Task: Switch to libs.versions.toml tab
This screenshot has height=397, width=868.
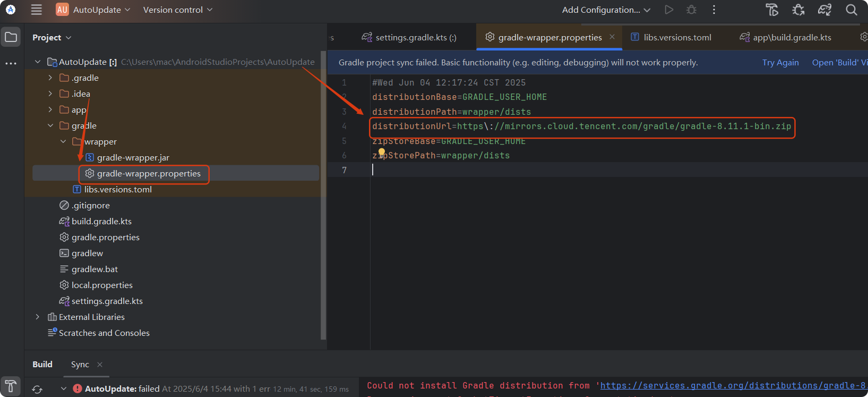Action: (671, 37)
